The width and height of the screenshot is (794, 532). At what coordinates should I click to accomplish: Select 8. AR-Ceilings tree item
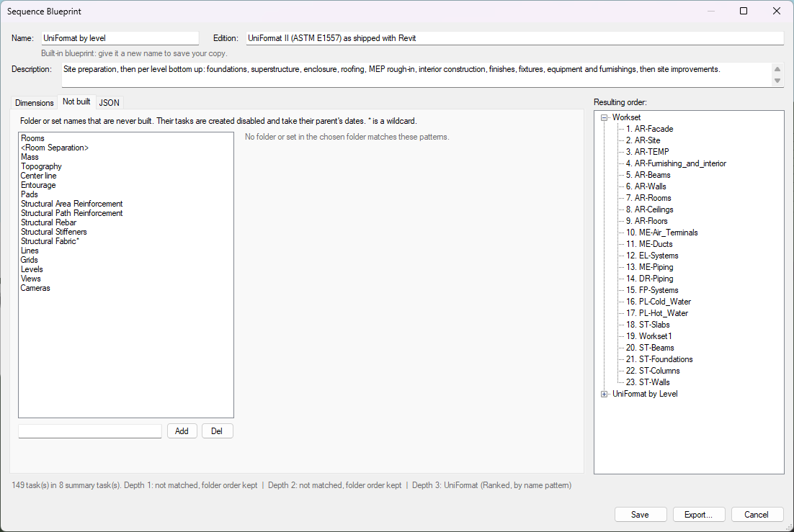point(650,209)
